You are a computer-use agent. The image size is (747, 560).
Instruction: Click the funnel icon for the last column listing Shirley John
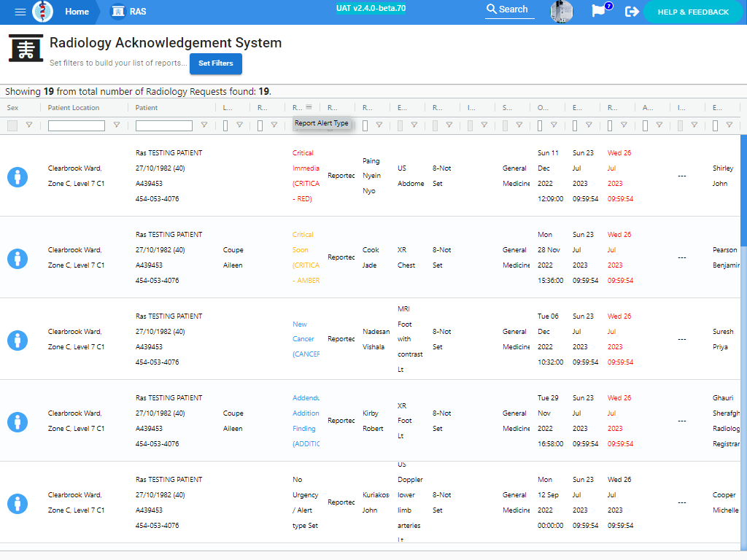click(729, 125)
